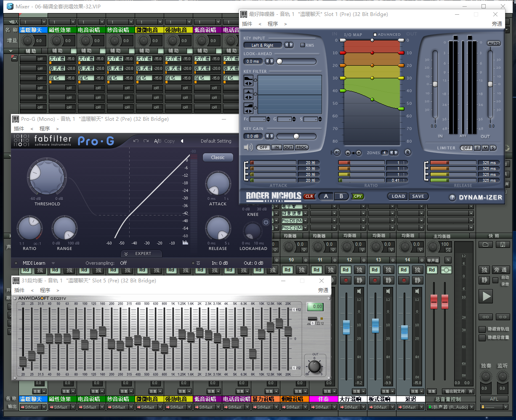Toggle solo 独 on channel 12
The image size is (516, 420).
359,270
